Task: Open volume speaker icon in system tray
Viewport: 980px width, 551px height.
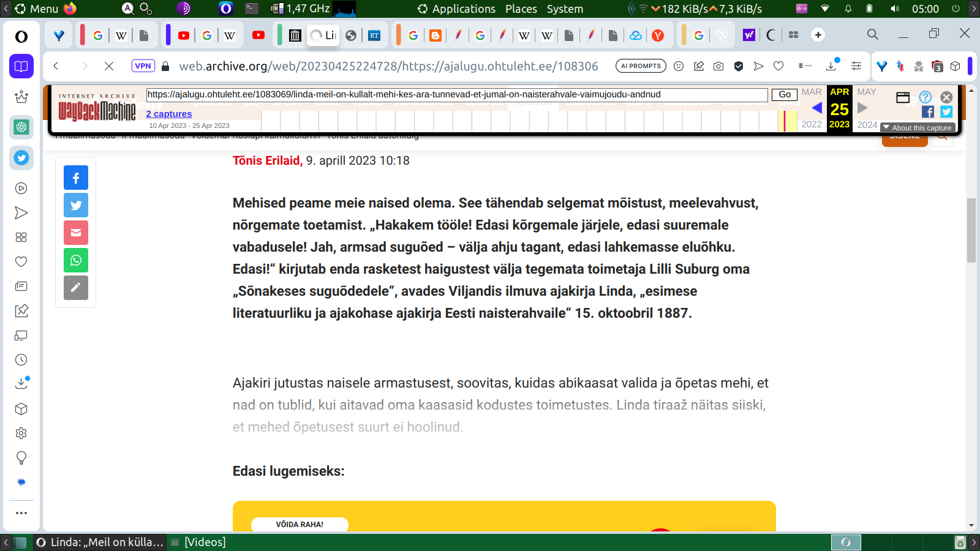Action: coord(895,9)
